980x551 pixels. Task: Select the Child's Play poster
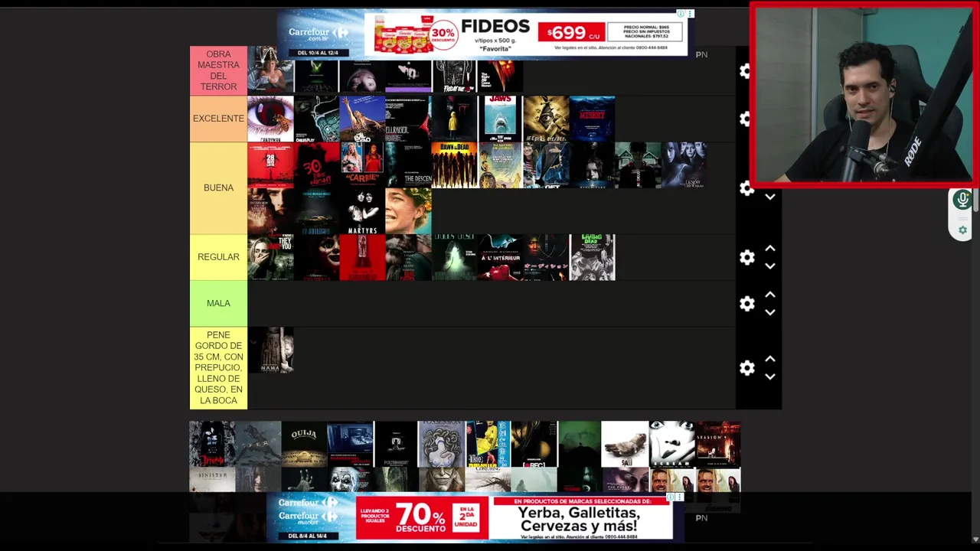pos(316,119)
